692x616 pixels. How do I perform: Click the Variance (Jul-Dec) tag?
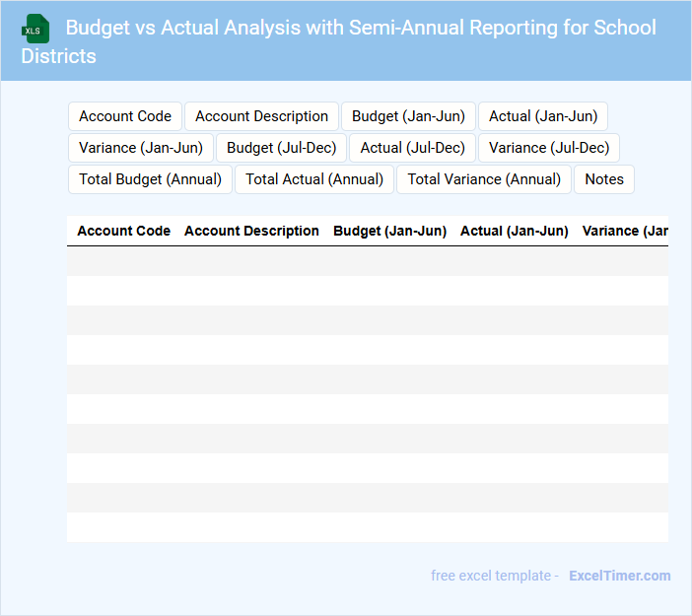tap(549, 148)
